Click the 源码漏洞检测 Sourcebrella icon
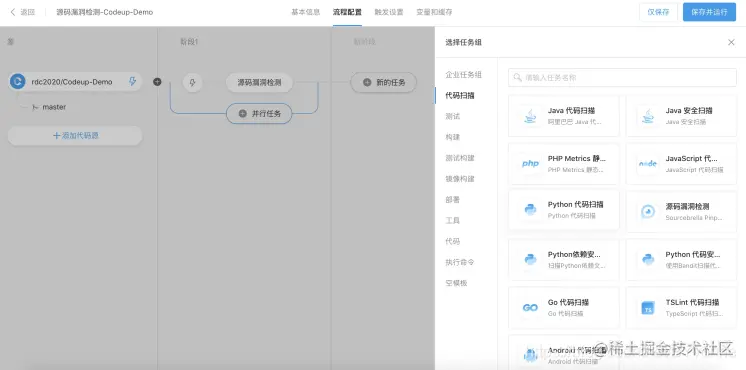This screenshot has width=746, height=370. click(648, 211)
